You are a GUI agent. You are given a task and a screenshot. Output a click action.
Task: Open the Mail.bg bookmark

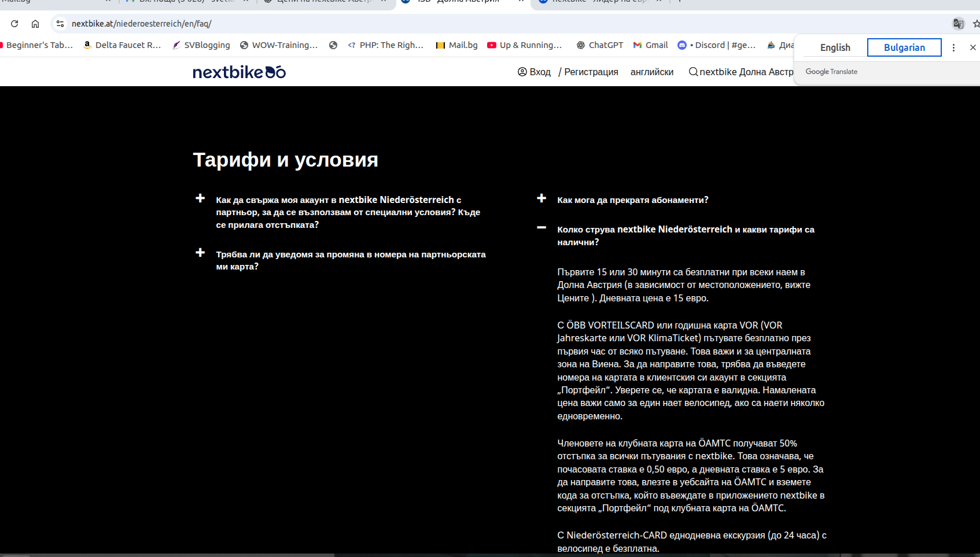click(456, 45)
